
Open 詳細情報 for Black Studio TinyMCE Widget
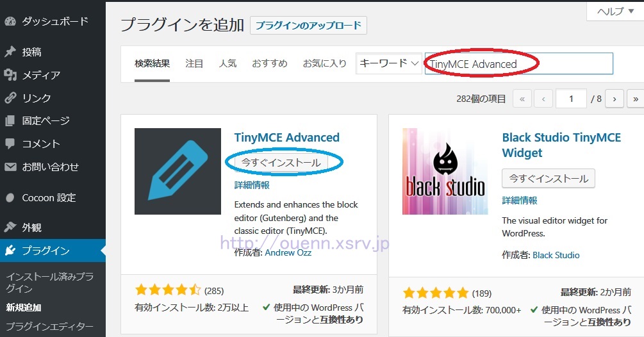(520, 201)
